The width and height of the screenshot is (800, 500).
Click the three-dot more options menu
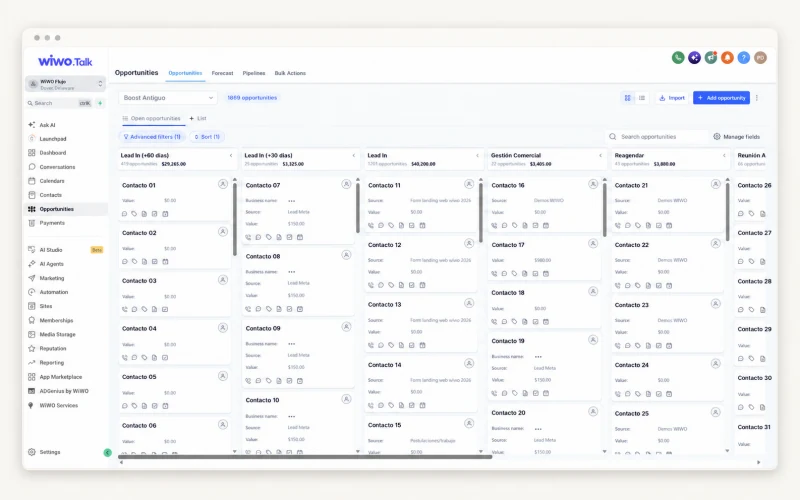tap(757, 98)
